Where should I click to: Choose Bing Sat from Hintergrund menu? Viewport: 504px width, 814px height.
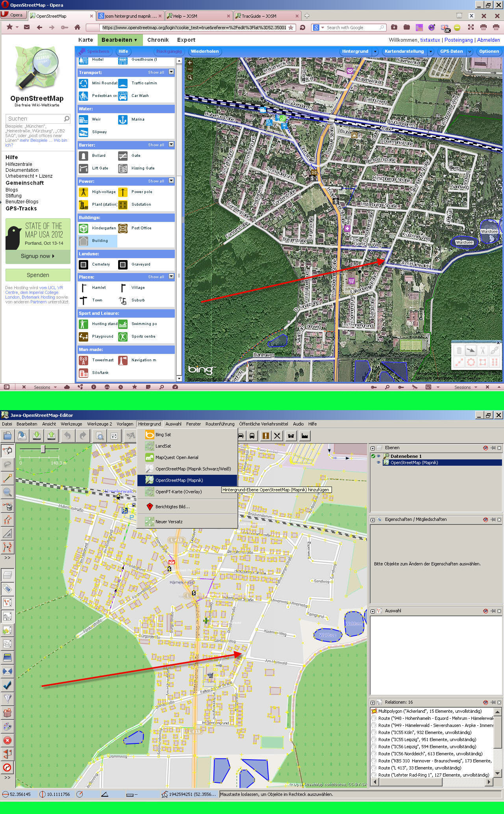coord(163,435)
